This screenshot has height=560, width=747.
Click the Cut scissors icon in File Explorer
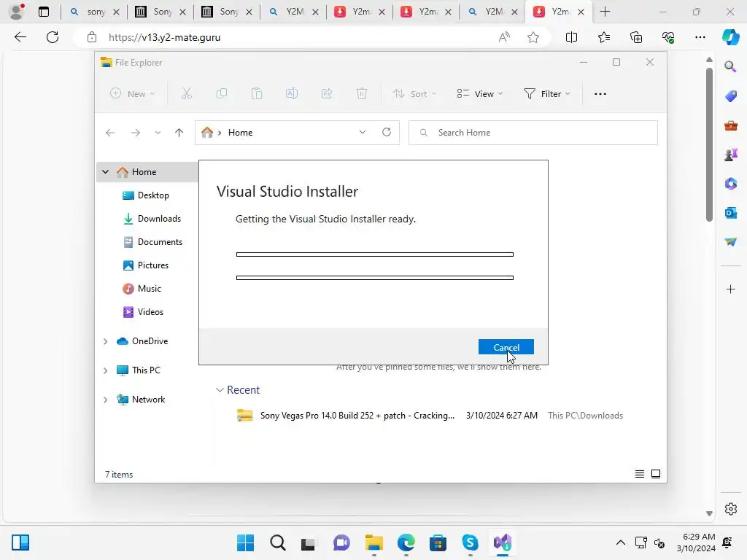[x=186, y=94]
